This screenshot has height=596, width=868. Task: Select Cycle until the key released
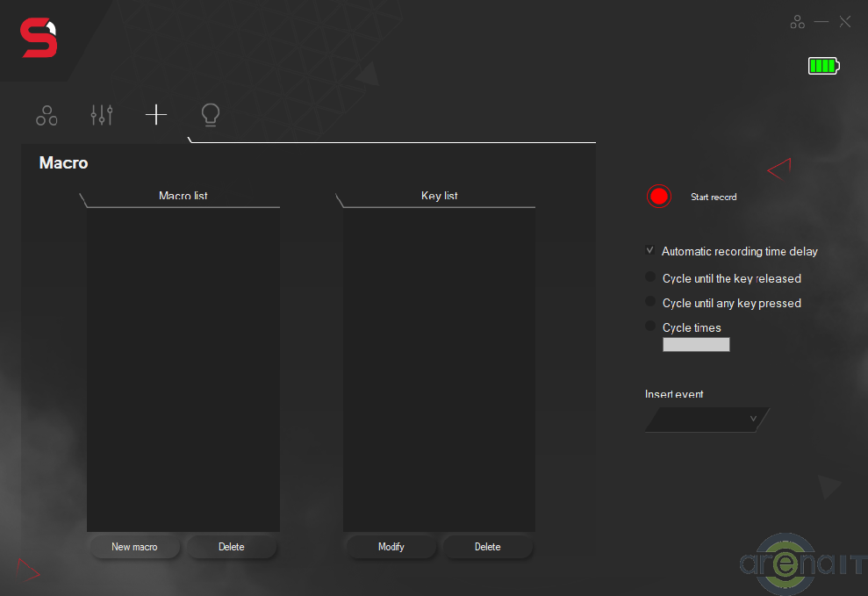coord(650,277)
